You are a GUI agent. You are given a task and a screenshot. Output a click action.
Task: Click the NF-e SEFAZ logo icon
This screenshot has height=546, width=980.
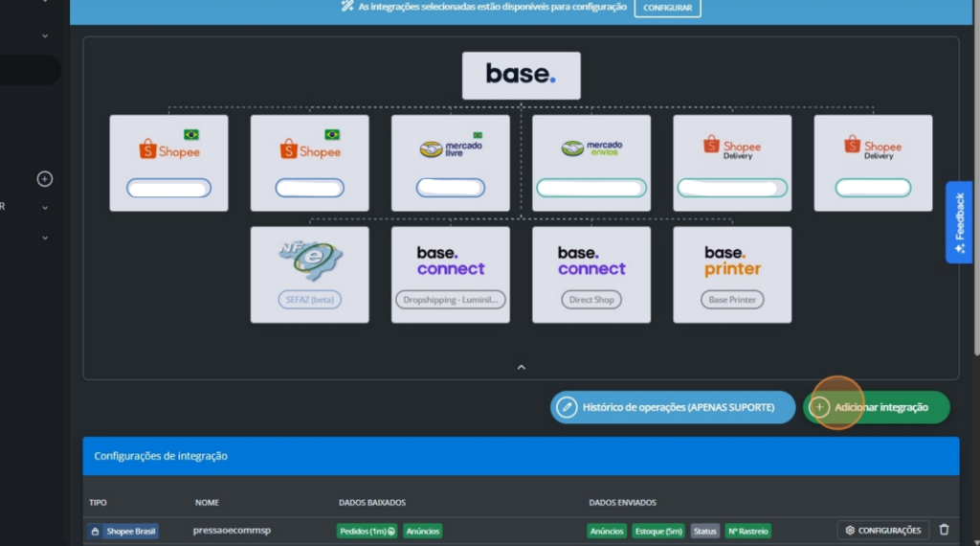tap(310, 261)
